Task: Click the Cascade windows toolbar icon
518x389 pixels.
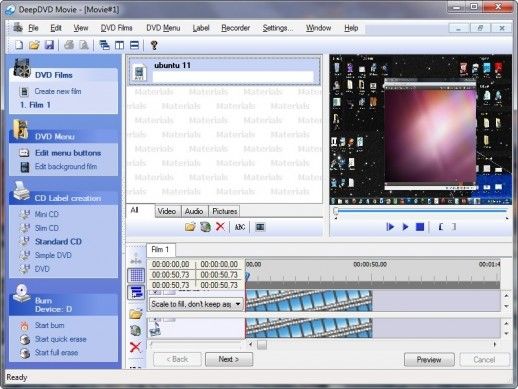Action: pos(104,45)
